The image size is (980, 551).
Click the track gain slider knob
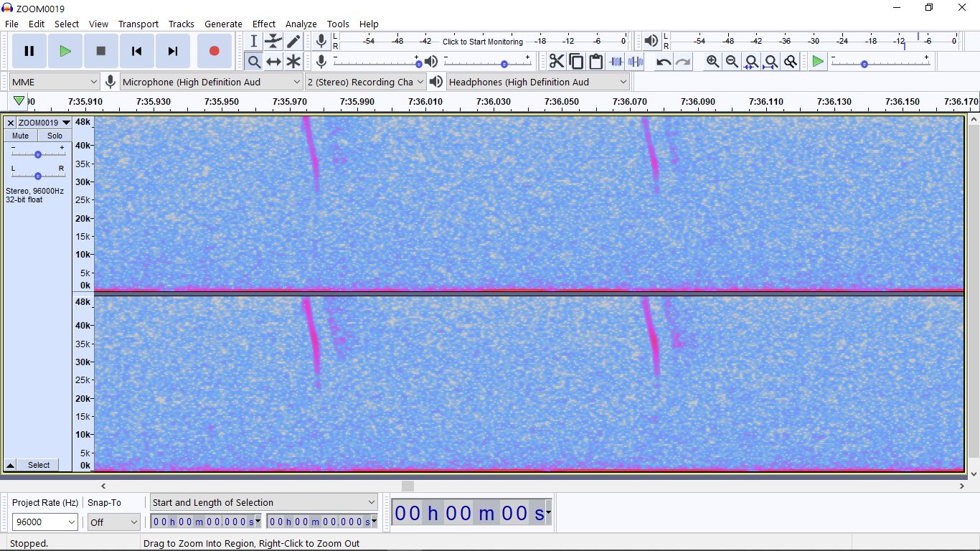(x=38, y=154)
